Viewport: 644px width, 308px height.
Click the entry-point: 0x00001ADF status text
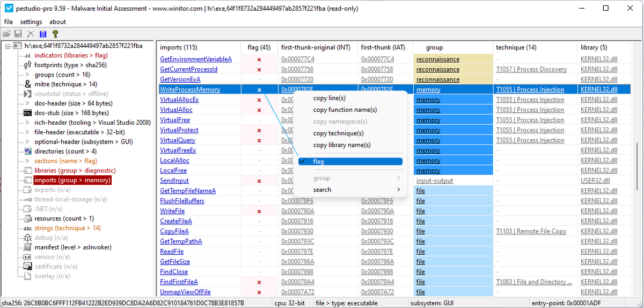click(567, 303)
